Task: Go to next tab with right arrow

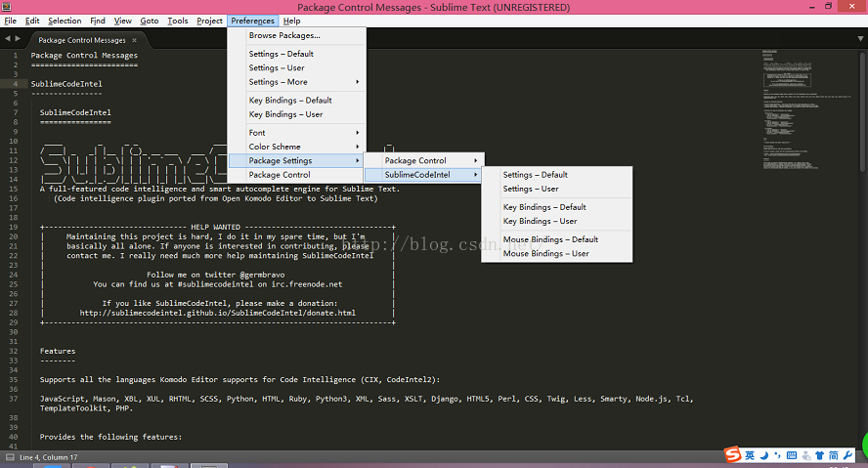Action: [19, 39]
